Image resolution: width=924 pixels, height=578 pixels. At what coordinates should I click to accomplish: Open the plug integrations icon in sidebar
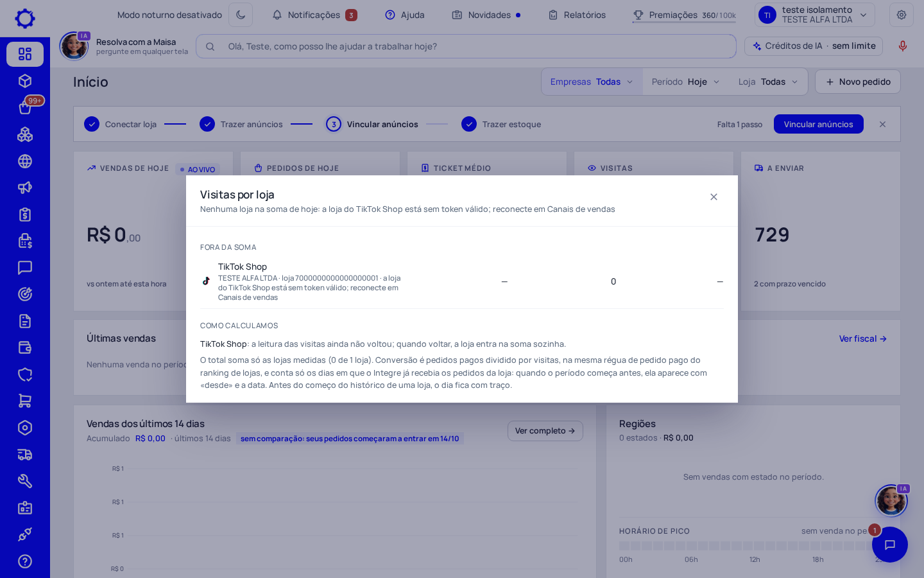(25, 534)
